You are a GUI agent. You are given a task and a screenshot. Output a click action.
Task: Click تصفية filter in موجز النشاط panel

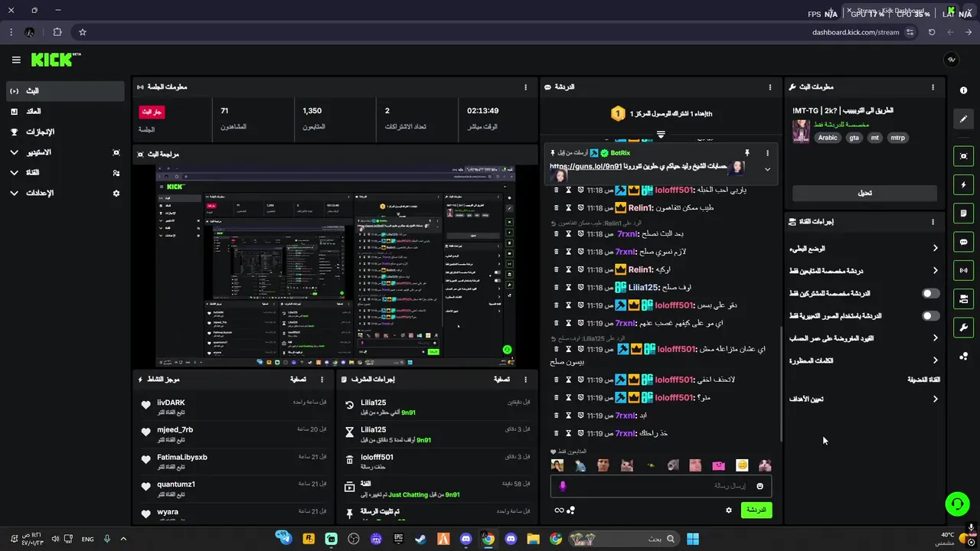(299, 380)
